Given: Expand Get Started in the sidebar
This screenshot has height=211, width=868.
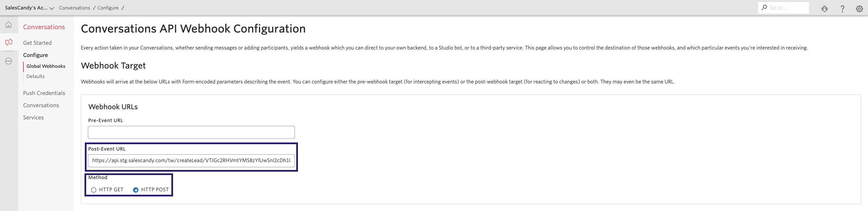Looking at the screenshot, I should [37, 43].
